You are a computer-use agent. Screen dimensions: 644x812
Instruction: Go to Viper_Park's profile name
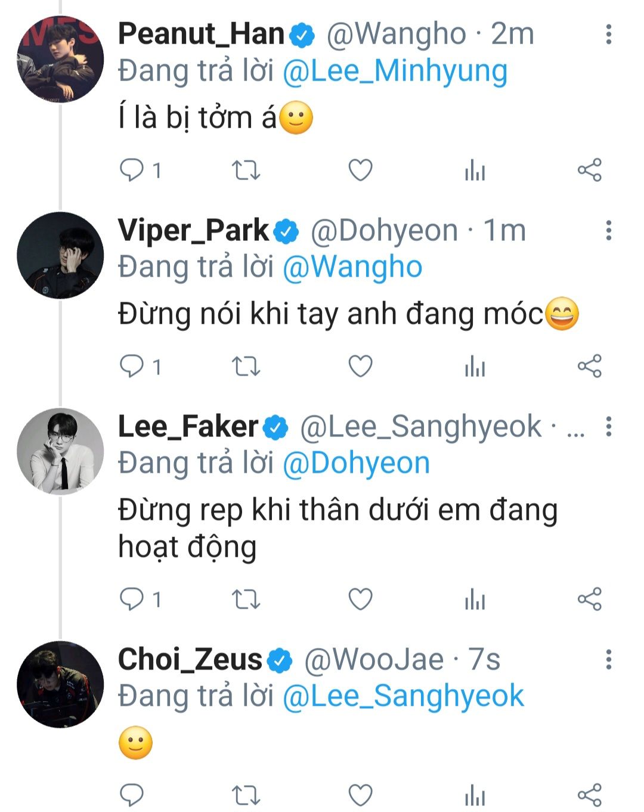click(193, 231)
